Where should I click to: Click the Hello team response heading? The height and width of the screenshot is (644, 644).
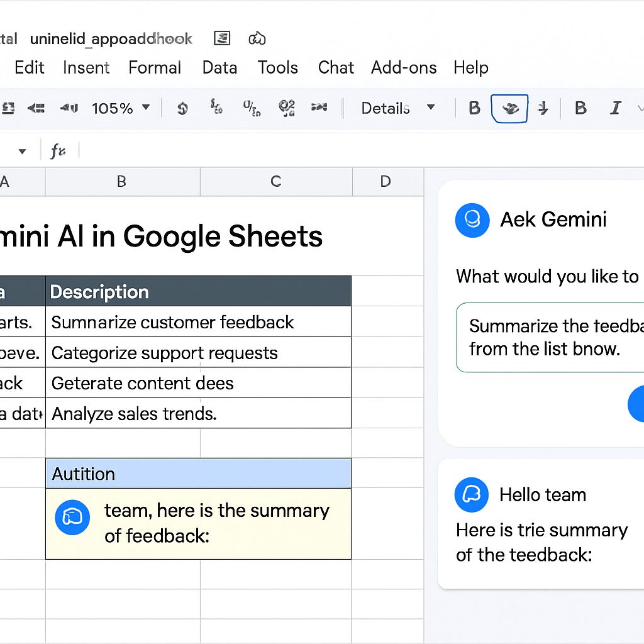543,494
